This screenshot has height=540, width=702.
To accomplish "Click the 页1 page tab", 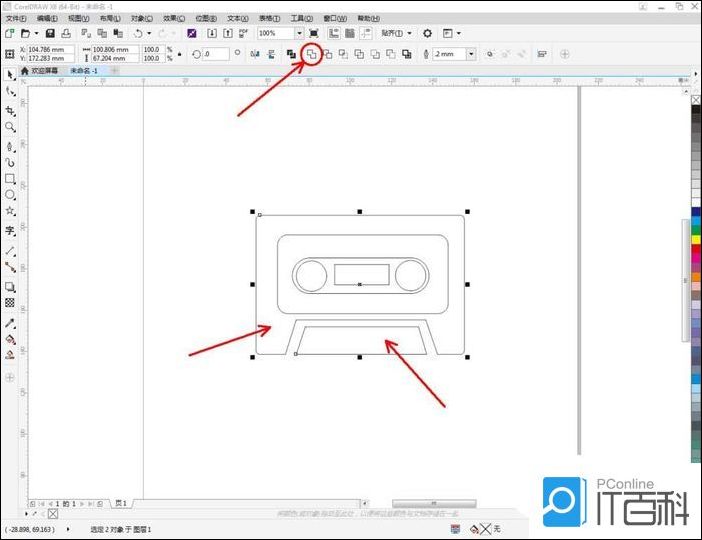I will point(121,503).
